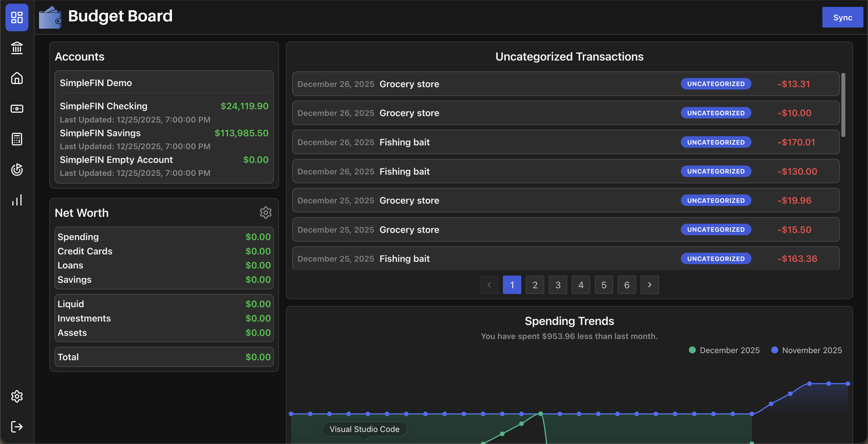Click the $24,119.90 checking balance
The height and width of the screenshot is (444, 868).
click(244, 106)
